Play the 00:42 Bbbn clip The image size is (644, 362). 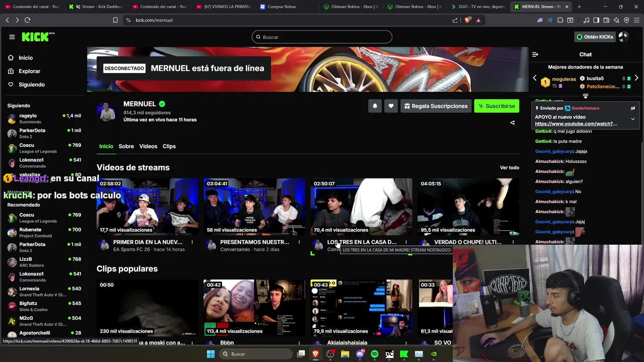254,308
